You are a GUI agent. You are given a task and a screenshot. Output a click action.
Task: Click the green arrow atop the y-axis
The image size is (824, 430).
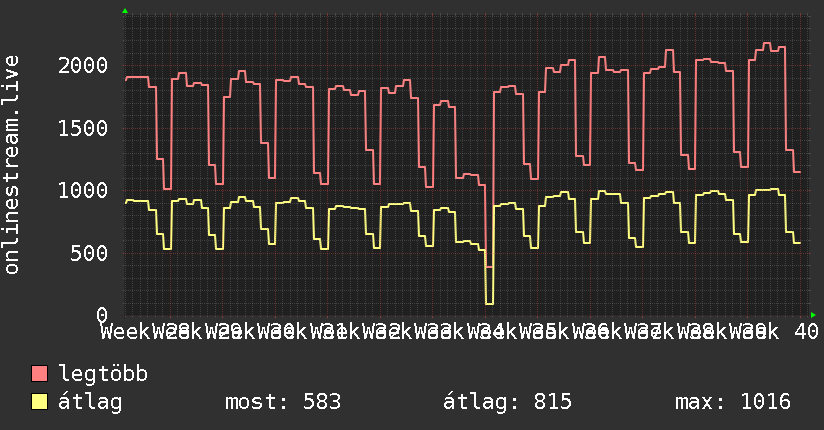click(x=125, y=11)
